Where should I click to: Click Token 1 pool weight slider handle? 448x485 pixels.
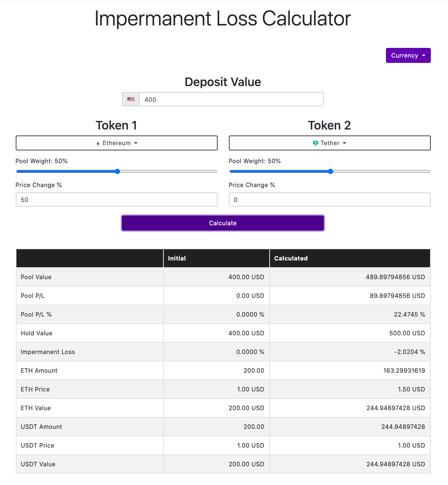tap(117, 171)
